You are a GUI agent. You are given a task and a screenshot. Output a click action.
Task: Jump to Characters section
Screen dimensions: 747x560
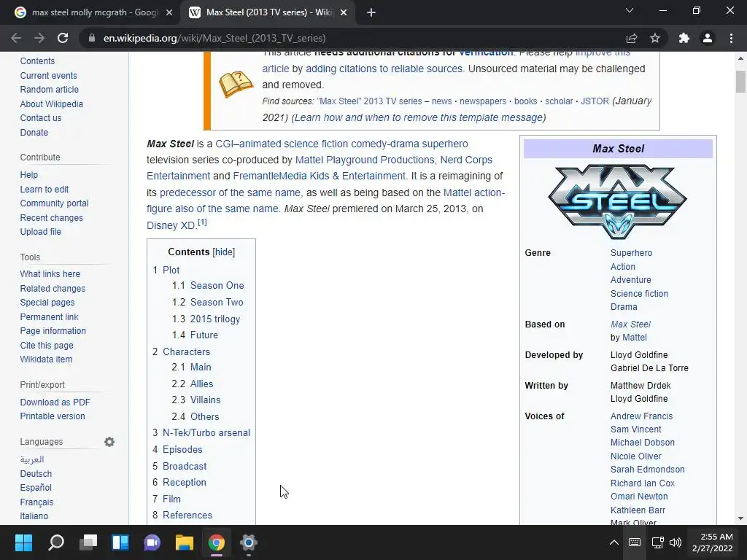[x=186, y=351]
